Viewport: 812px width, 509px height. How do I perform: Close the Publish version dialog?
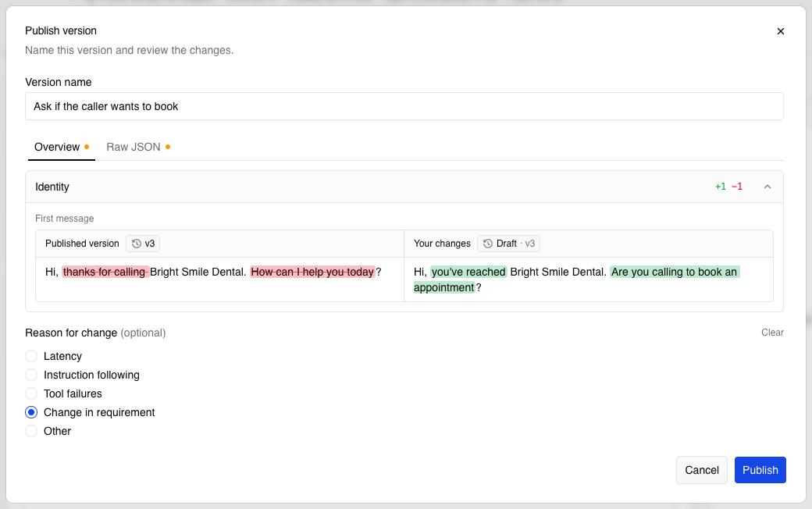781,31
